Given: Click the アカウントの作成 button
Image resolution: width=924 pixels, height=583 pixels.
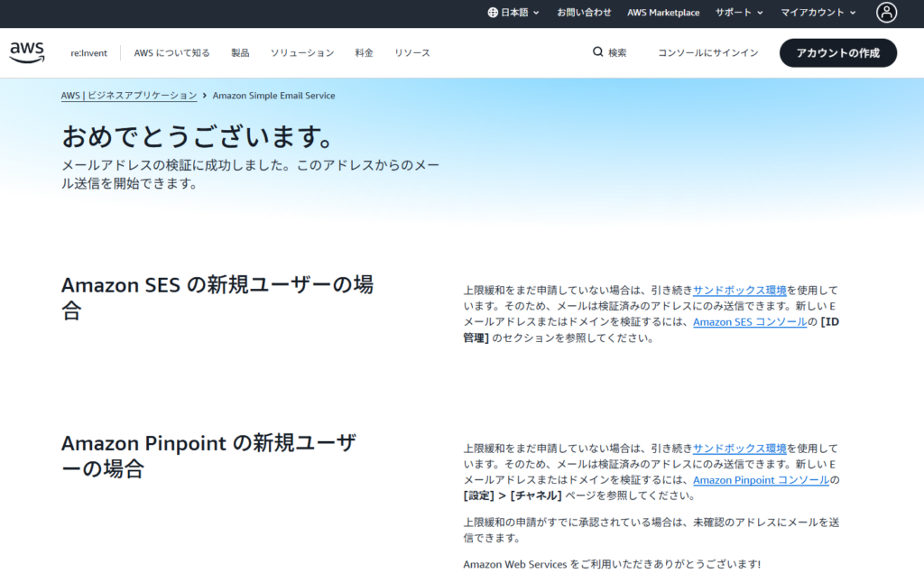Looking at the screenshot, I should (x=838, y=53).
